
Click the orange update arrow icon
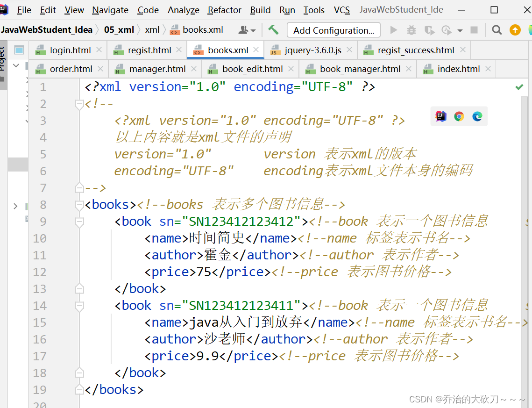point(515,30)
